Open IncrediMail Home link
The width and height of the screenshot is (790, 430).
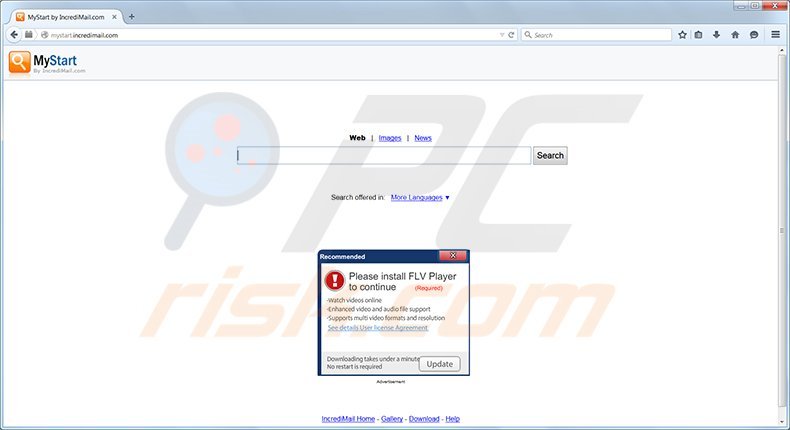(x=348, y=419)
